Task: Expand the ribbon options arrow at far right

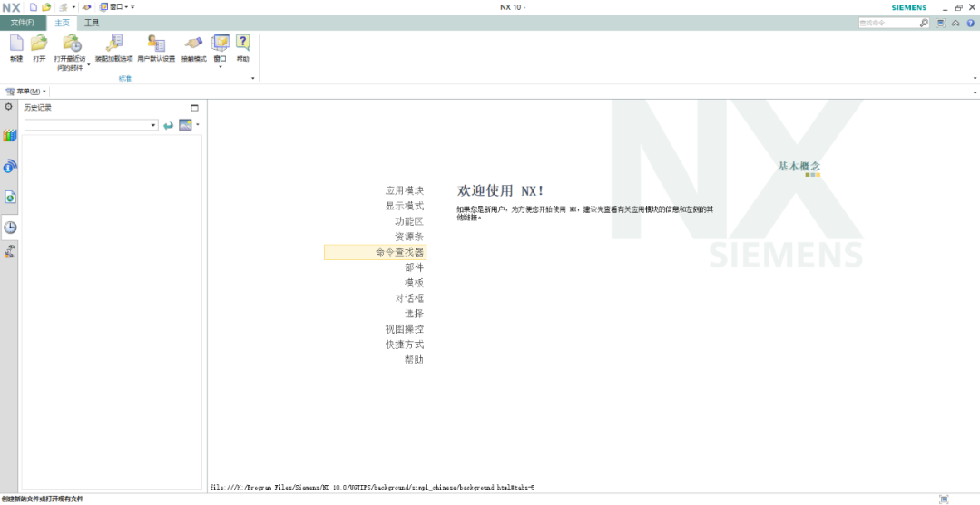Action: click(975, 79)
